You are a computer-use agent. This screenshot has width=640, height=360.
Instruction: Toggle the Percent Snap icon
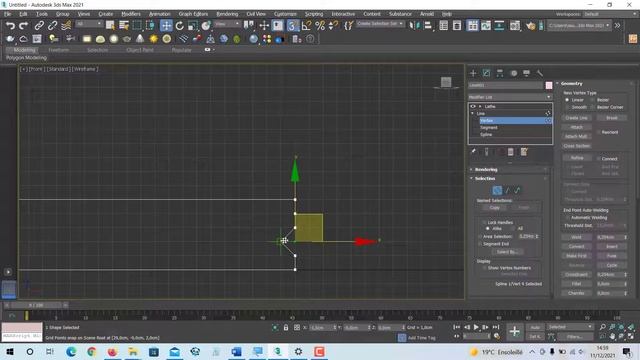320,26
